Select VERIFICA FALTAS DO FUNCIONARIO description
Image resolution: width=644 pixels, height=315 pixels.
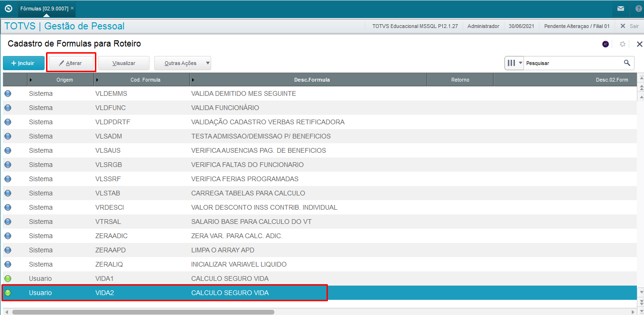point(247,165)
